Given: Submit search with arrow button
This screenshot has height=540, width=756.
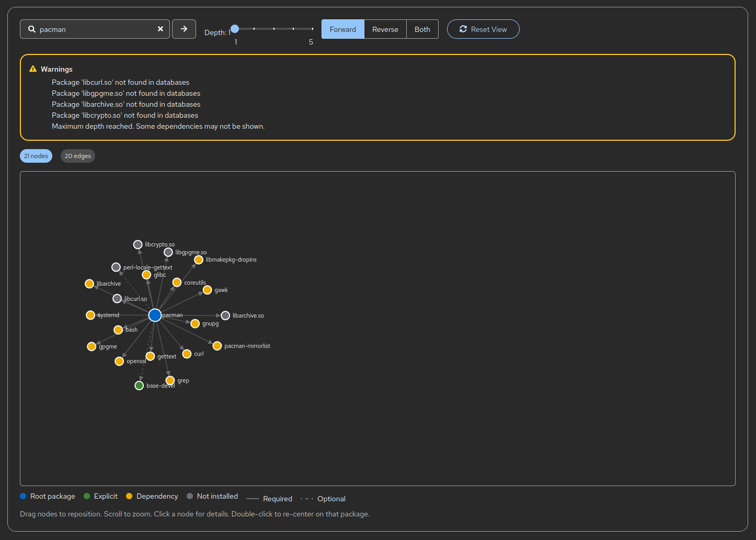Looking at the screenshot, I should click(x=184, y=29).
